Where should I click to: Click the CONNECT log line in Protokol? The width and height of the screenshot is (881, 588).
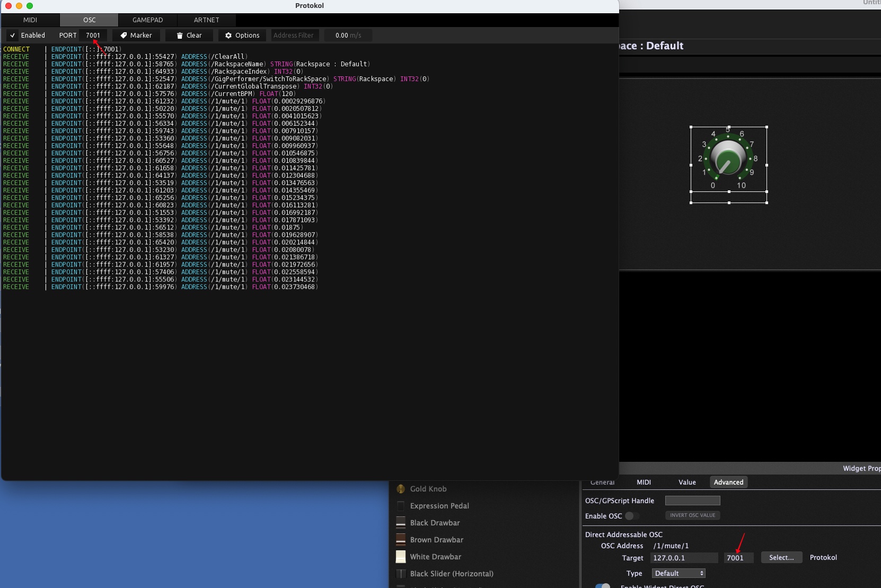[63, 49]
